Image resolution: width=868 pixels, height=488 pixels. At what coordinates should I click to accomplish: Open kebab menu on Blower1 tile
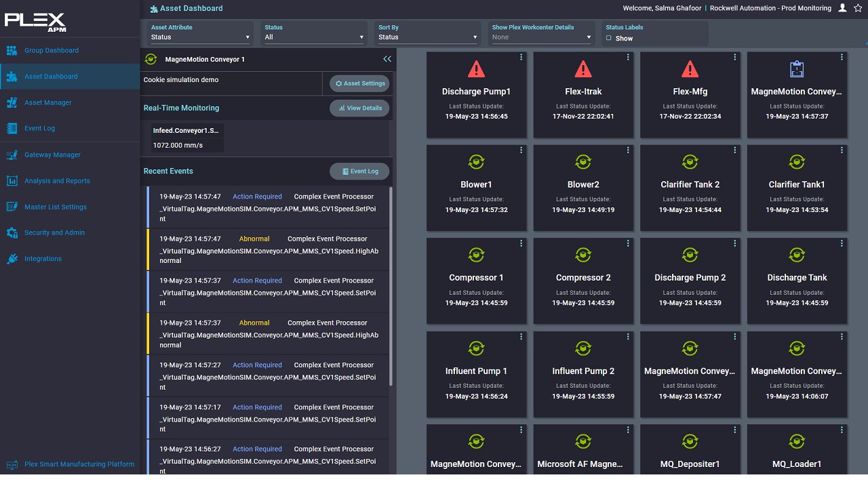tap(521, 150)
